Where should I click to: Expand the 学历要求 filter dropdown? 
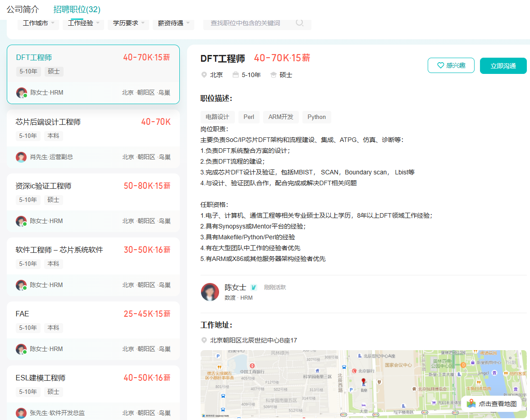coord(128,23)
